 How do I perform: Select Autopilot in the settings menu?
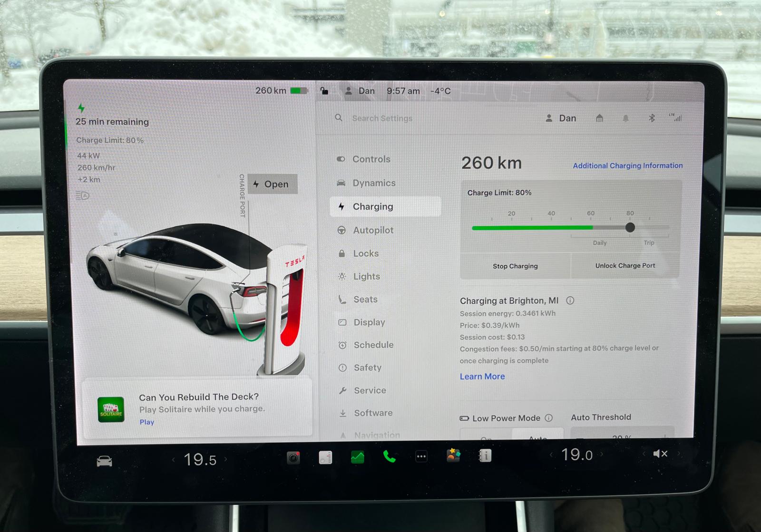click(373, 230)
